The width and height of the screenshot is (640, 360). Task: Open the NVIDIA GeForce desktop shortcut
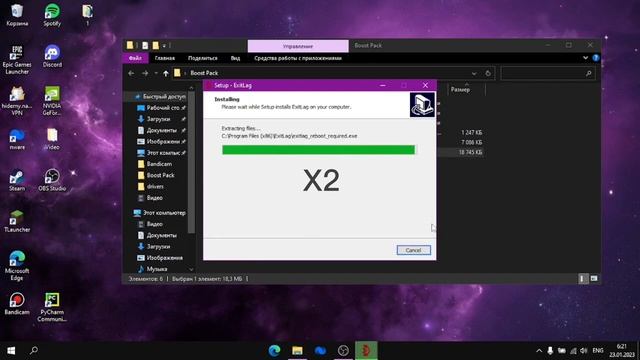point(52,101)
